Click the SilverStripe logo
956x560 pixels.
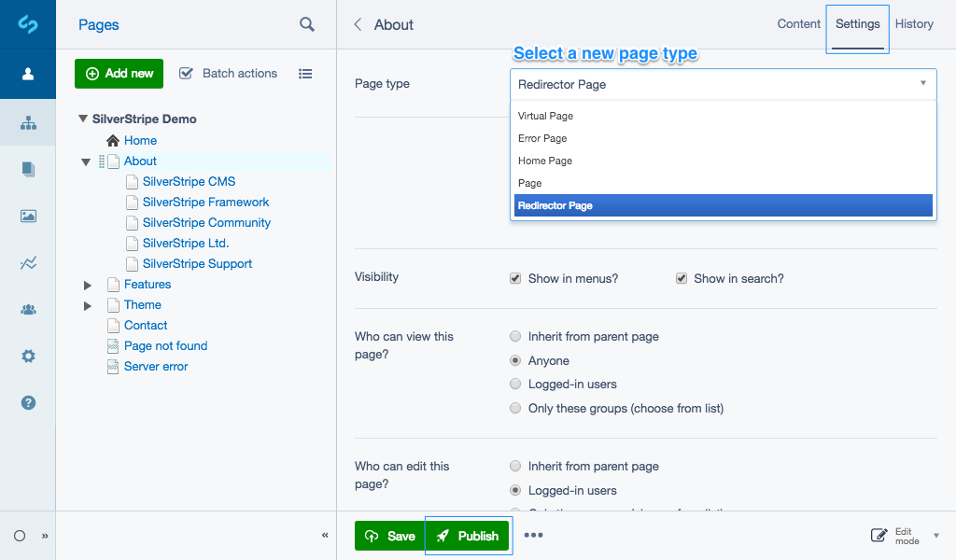tap(27, 24)
